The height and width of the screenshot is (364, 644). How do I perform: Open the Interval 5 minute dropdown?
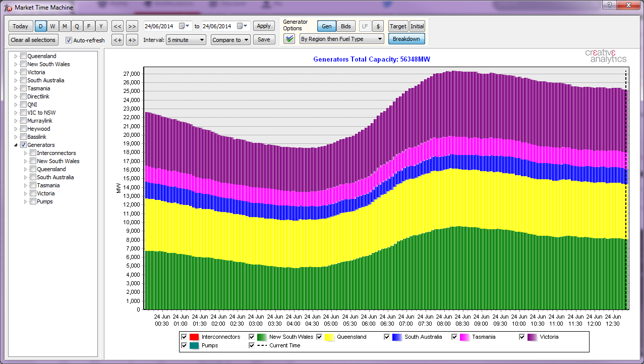[x=186, y=40]
